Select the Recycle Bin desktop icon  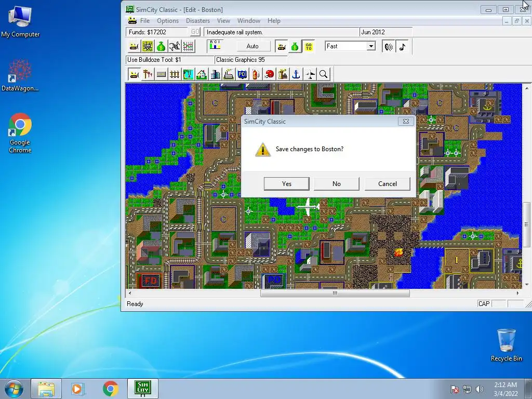pos(506,345)
